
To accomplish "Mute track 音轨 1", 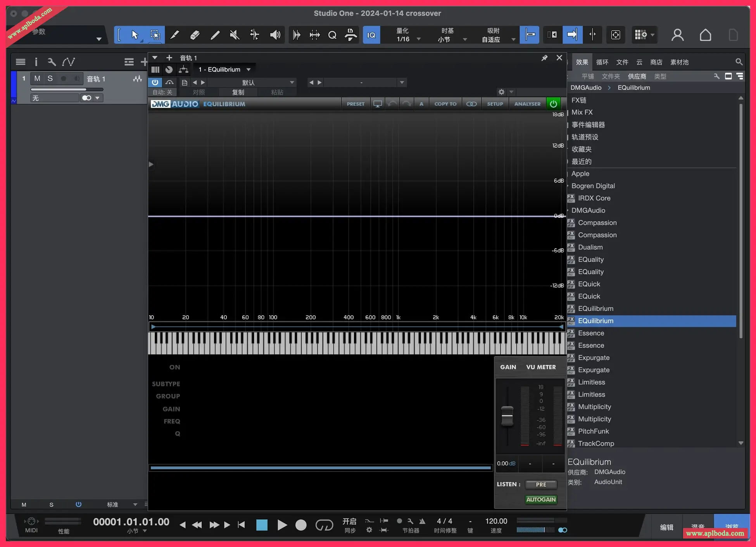I will (37, 79).
